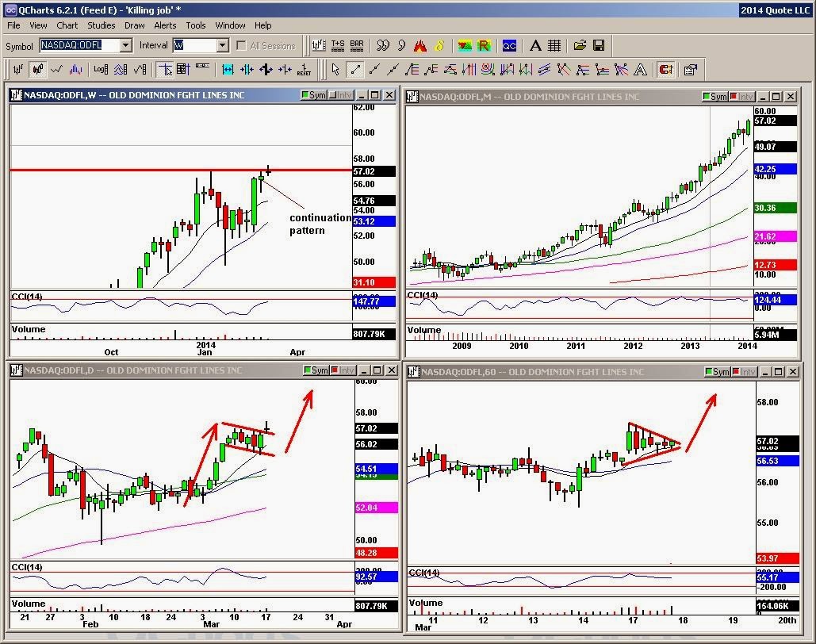This screenshot has height=644, width=816.
Task: Select candlestick chart style
Action: click(x=37, y=69)
